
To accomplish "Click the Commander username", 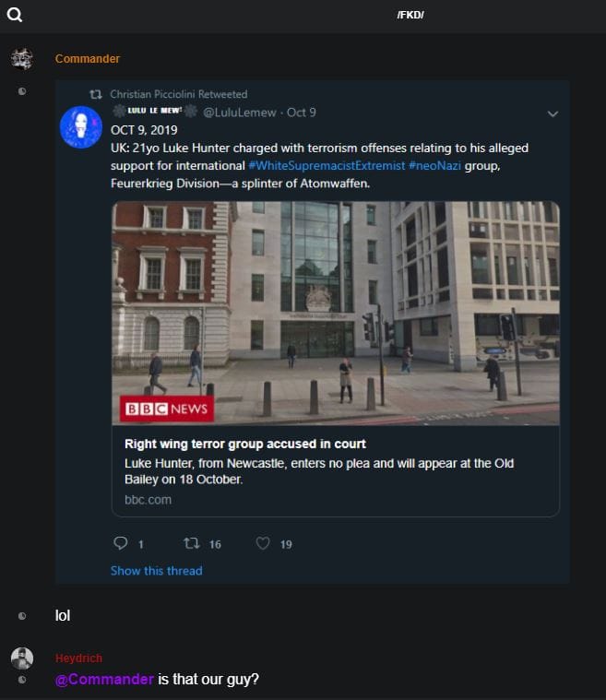I will point(88,59).
